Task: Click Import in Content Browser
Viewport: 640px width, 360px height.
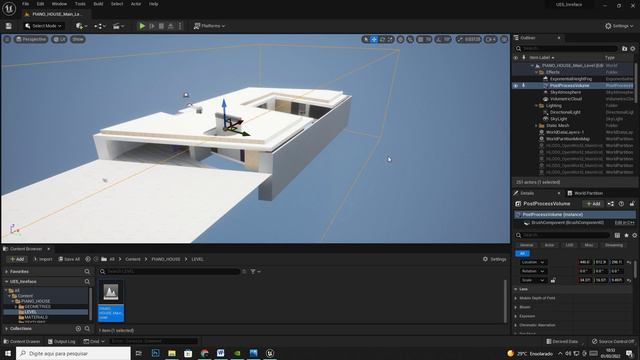Action: point(43,259)
